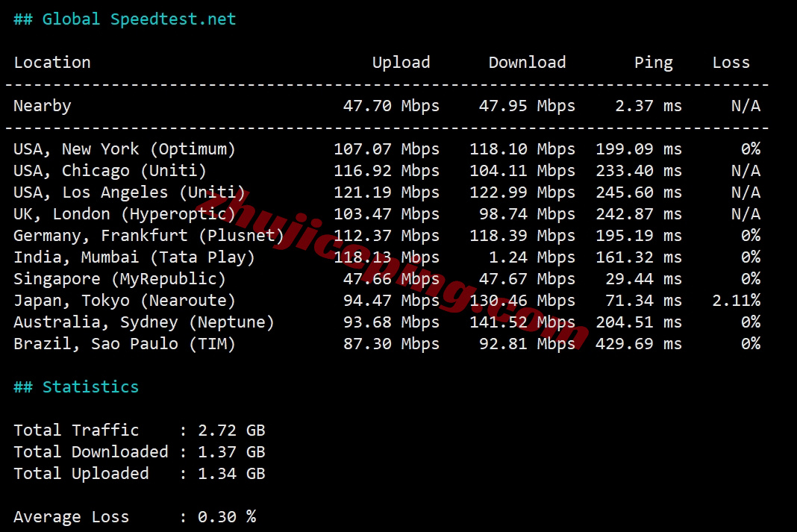
Task: Select Brazil, Sao Paulo 429.69 ms ping
Action: (x=638, y=344)
